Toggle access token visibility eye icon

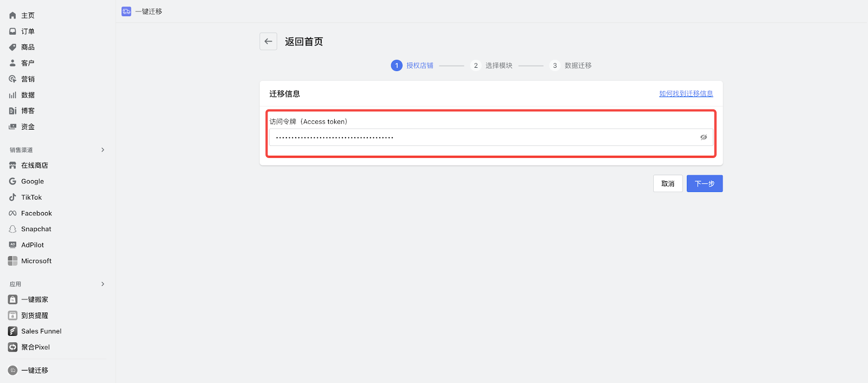[x=703, y=137]
